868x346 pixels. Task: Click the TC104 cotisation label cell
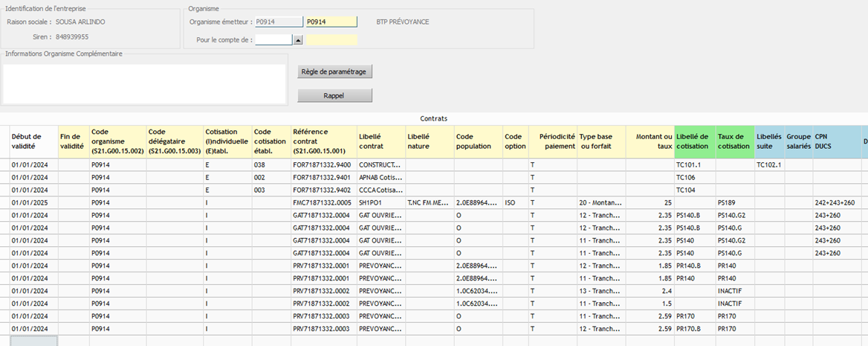(x=696, y=190)
